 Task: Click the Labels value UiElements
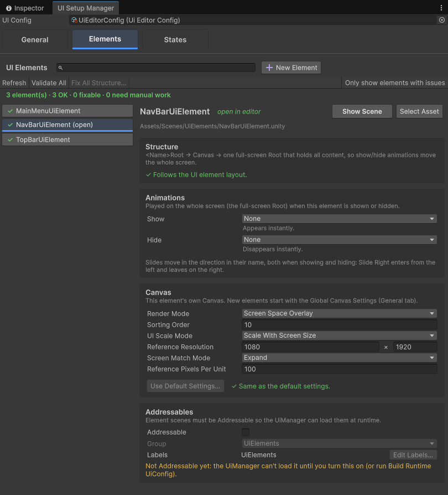pyautogui.click(x=258, y=455)
